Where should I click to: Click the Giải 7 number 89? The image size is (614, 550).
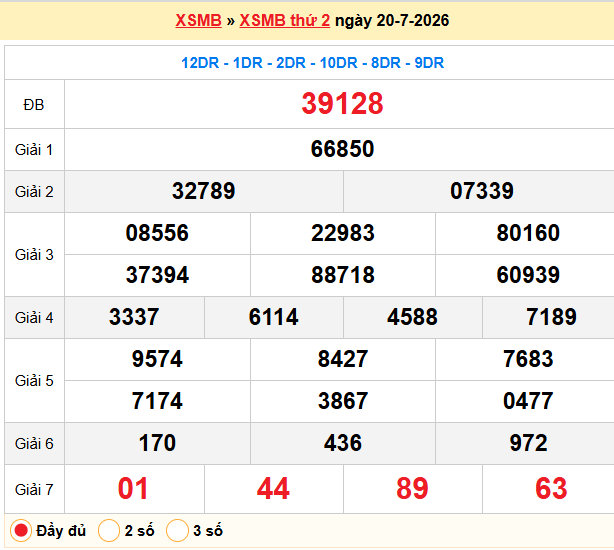click(412, 489)
